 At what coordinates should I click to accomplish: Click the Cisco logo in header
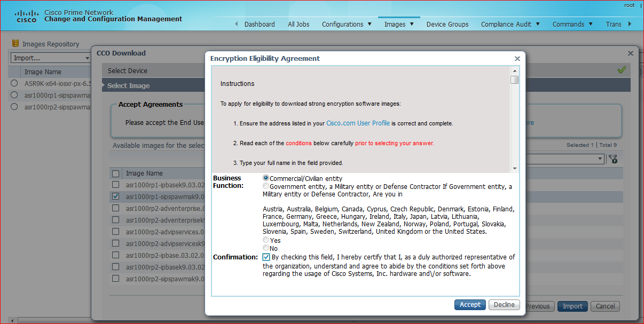coord(26,16)
